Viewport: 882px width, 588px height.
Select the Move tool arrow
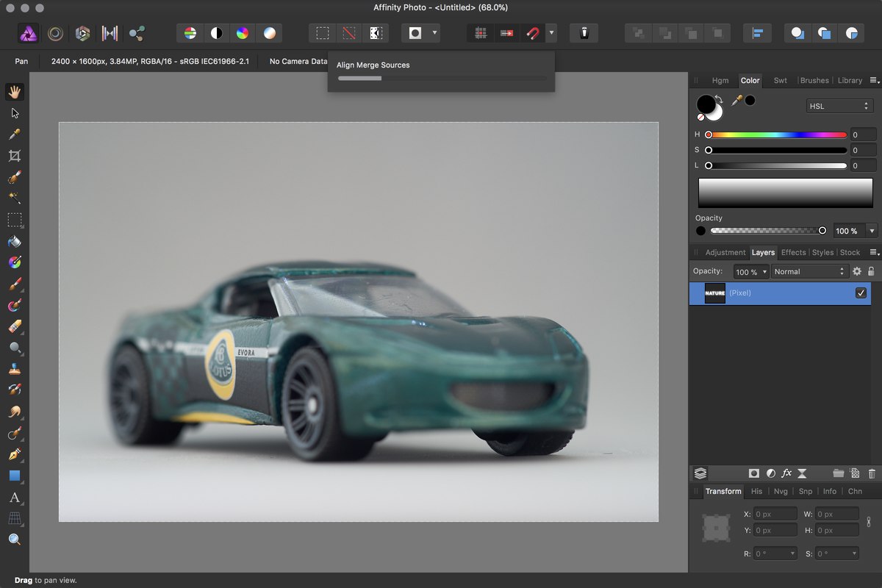pyautogui.click(x=15, y=113)
